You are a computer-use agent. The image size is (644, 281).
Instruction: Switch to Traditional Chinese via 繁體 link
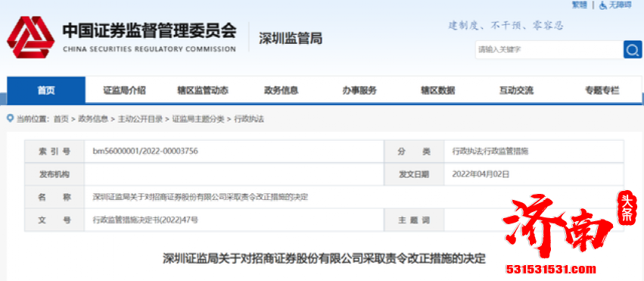pos(580,5)
